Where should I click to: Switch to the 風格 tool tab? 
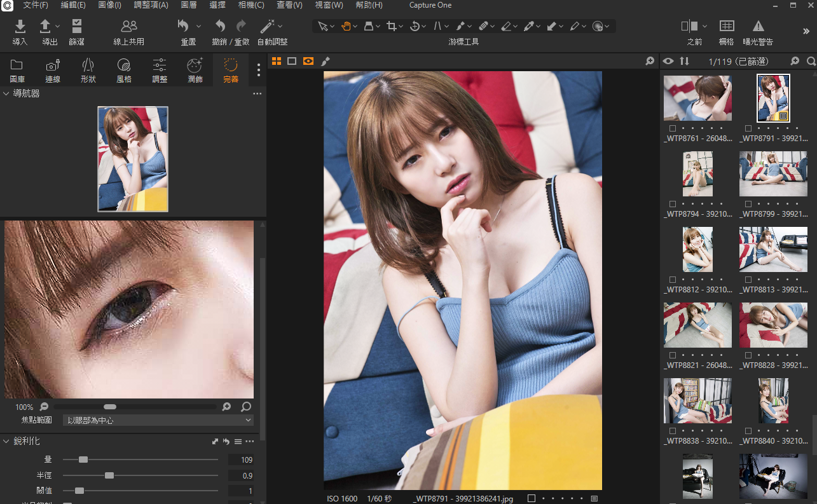124,70
